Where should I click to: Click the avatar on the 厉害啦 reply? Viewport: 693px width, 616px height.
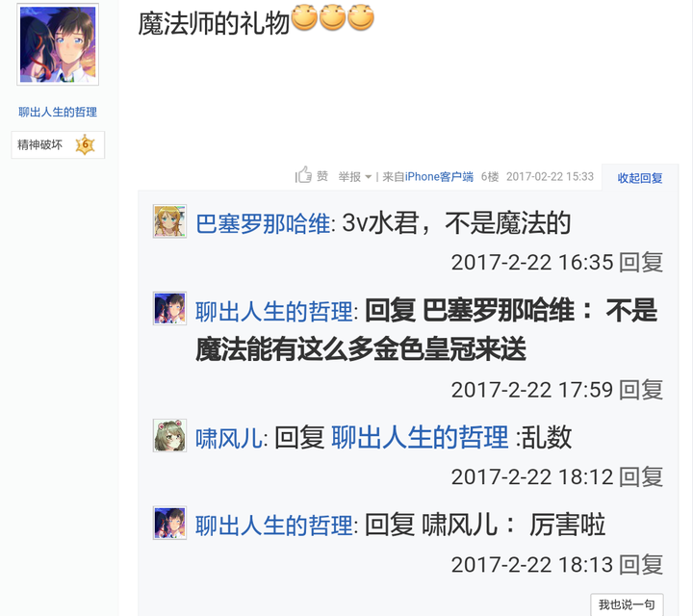[x=169, y=523]
